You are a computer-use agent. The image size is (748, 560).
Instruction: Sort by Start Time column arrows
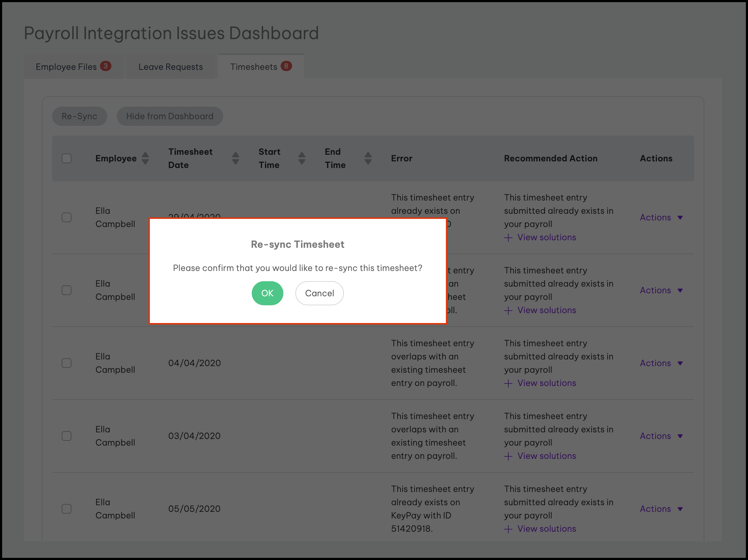point(302,158)
